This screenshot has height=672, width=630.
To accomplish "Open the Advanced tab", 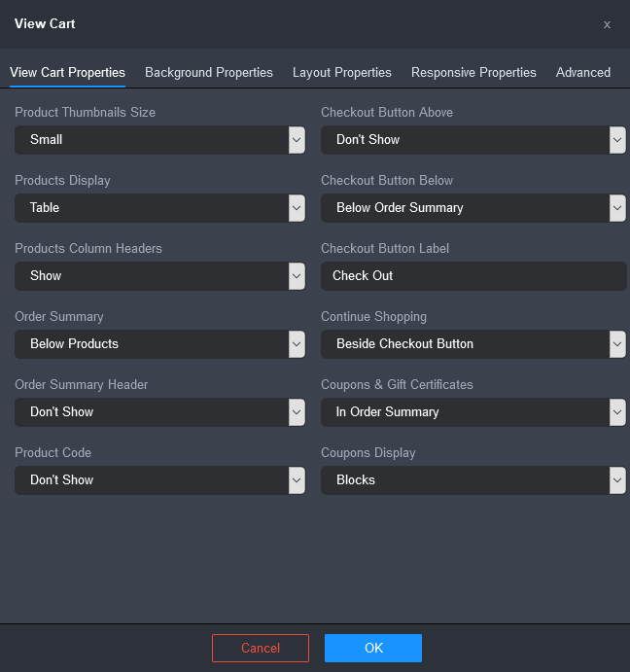I will (x=583, y=72).
